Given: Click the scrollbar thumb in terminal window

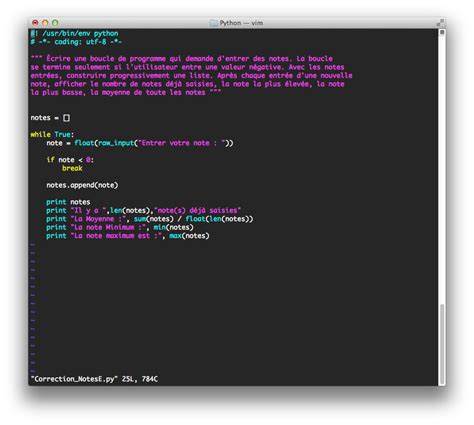Looking at the screenshot, I should tap(442, 343).
